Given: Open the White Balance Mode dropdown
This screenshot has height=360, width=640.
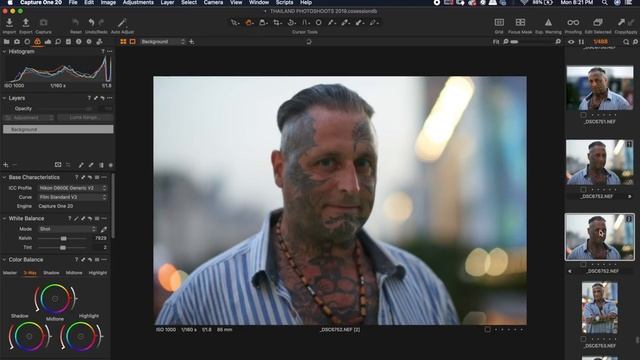Looking at the screenshot, I should (x=67, y=229).
